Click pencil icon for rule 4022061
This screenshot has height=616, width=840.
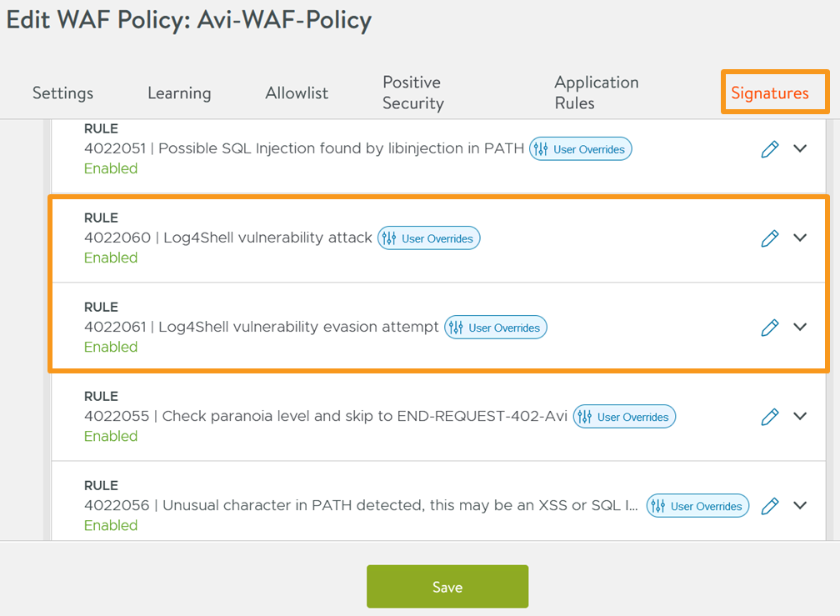coord(770,327)
